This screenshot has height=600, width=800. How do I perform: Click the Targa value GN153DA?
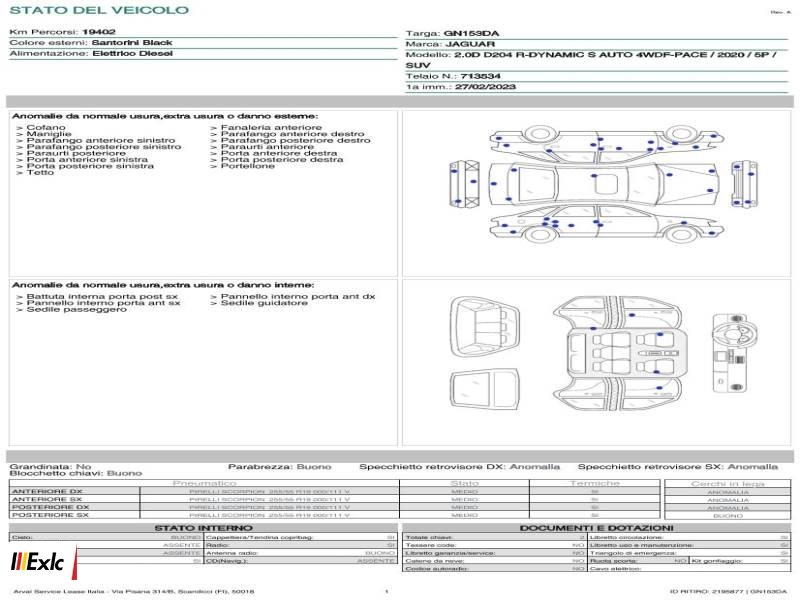(x=471, y=34)
